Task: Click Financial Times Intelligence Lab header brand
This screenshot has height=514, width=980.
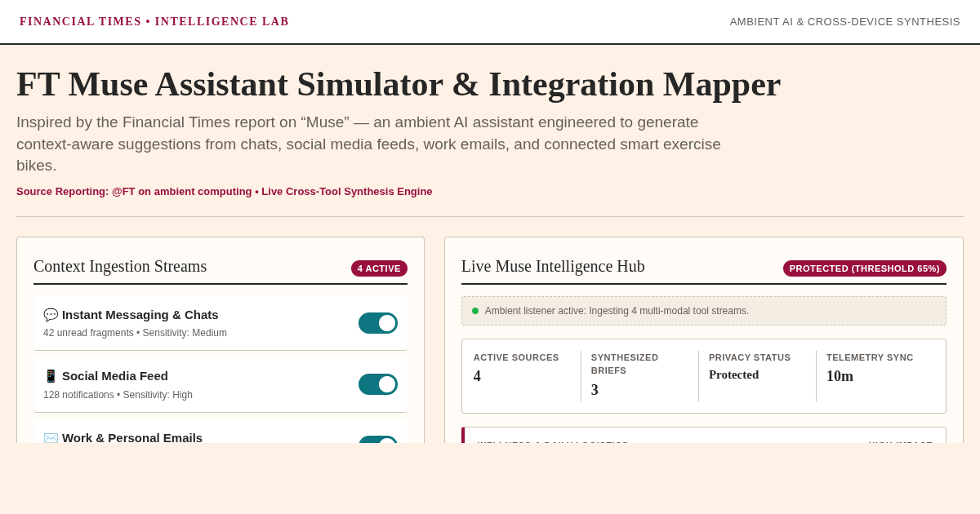Action: click(x=154, y=22)
